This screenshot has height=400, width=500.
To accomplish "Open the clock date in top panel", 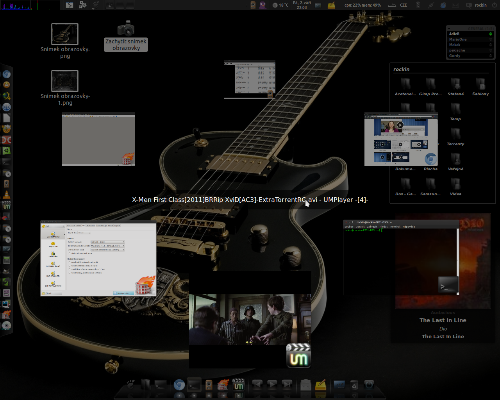I will point(302,5).
